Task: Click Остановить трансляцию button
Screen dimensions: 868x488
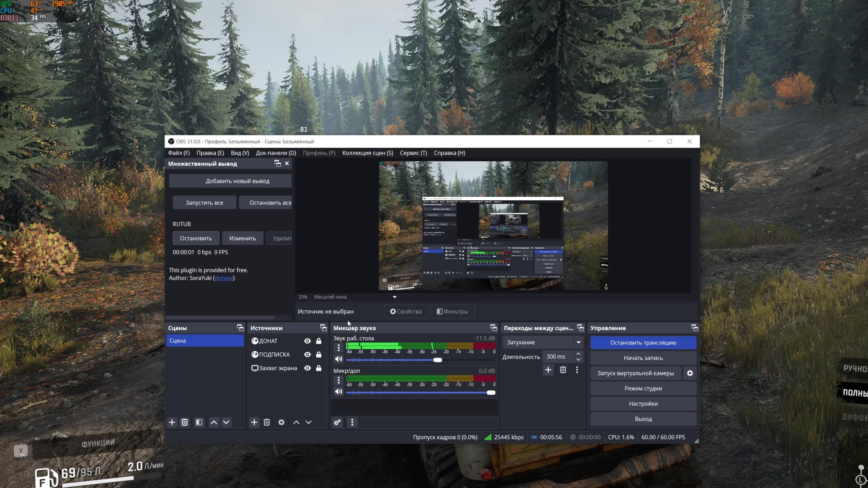Action: coord(643,343)
